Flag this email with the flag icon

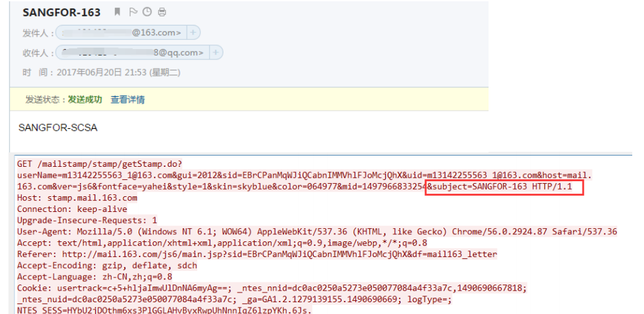(133, 12)
